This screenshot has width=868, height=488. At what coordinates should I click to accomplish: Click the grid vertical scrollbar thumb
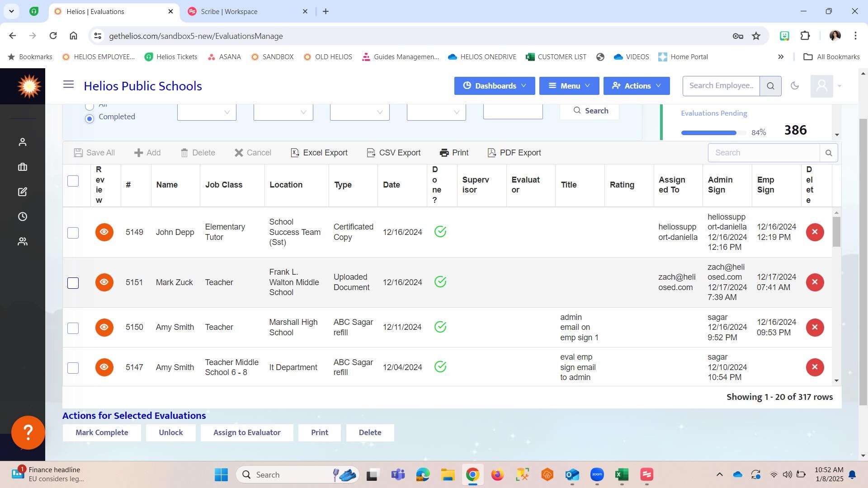[836, 231]
